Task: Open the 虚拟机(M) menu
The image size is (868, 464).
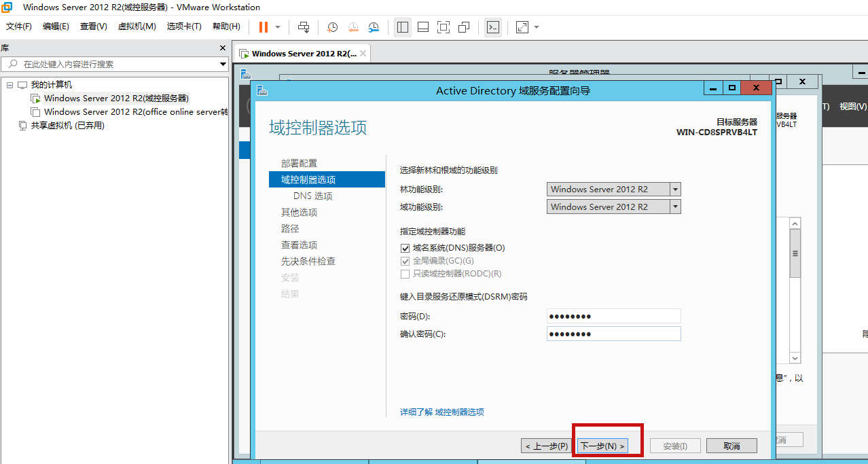Action: point(137,26)
